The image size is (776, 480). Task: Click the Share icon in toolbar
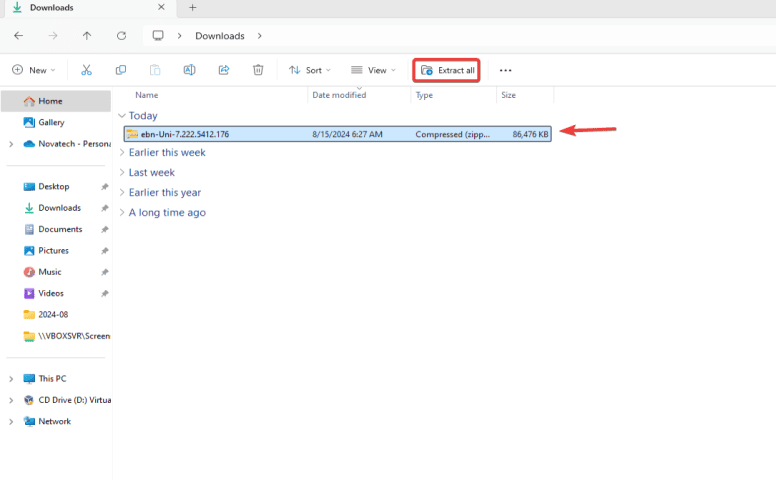pos(223,70)
